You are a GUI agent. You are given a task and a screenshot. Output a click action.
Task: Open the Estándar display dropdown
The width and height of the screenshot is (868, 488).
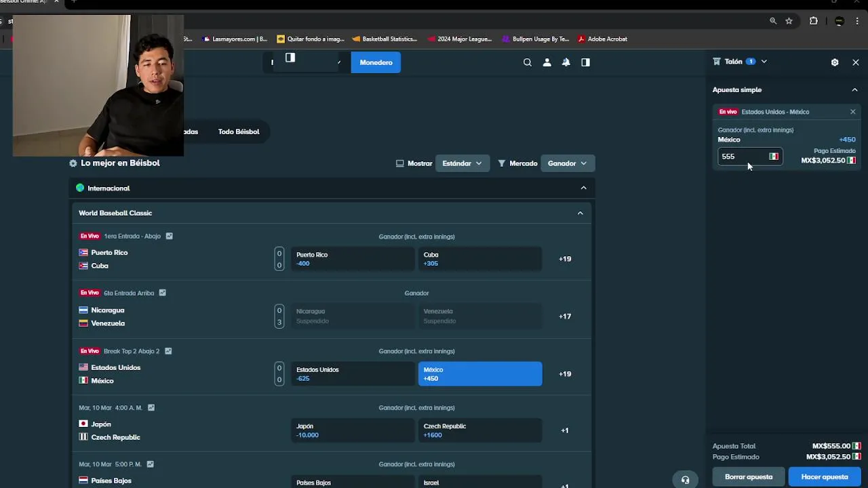462,163
